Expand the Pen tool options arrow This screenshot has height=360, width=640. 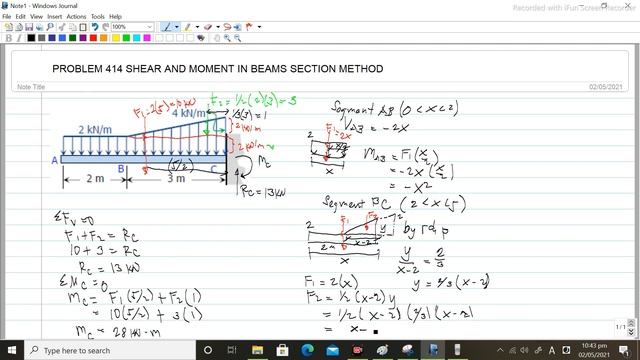tap(177, 27)
